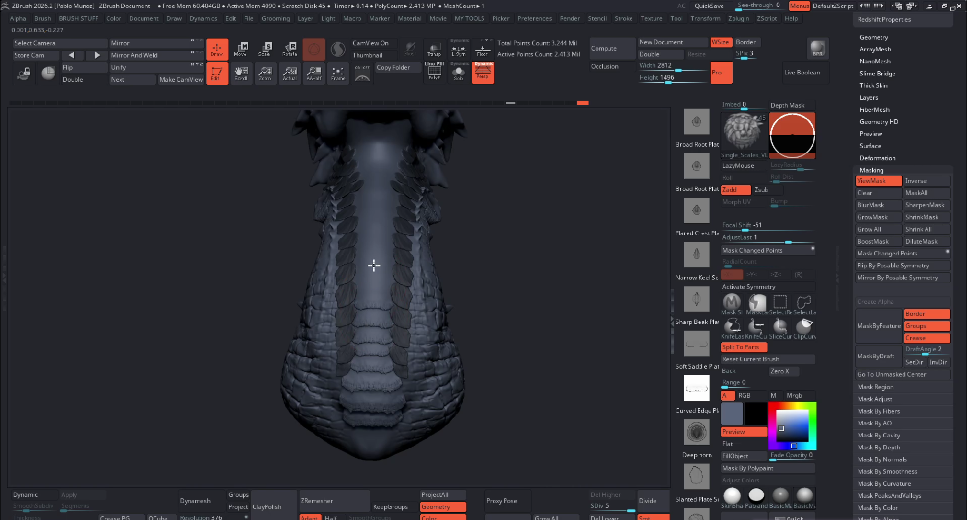Select the Rotate gizmo icon

coord(290,49)
